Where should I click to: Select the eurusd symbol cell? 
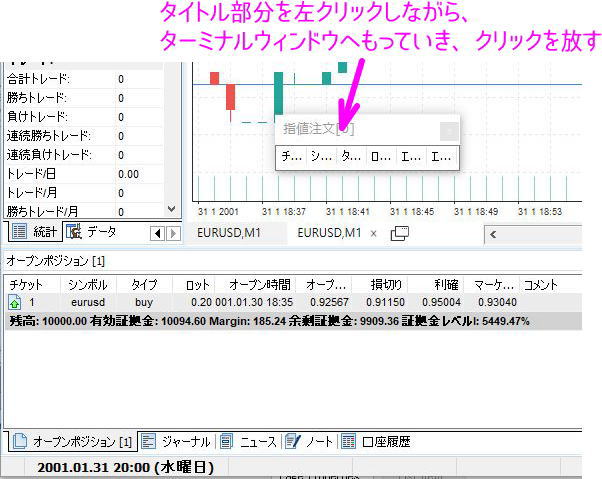point(88,302)
